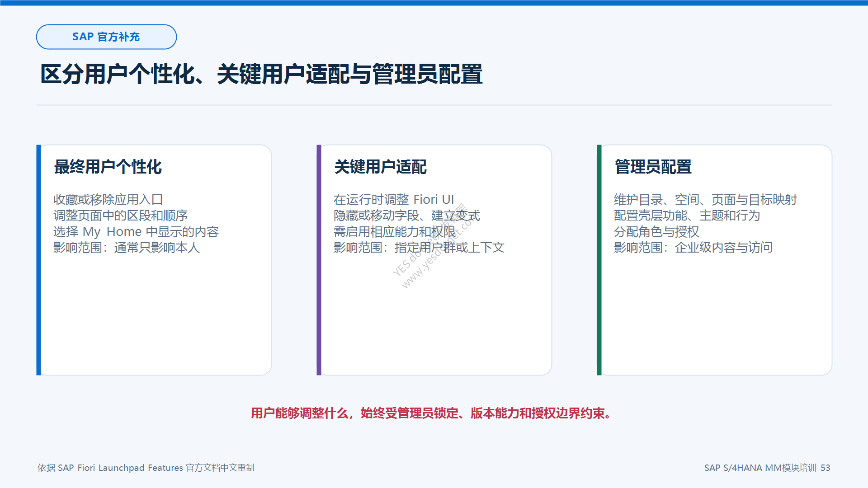
Task: Click the line '选择 My Home 中显示的内容'
Action: click(x=136, y=232)
